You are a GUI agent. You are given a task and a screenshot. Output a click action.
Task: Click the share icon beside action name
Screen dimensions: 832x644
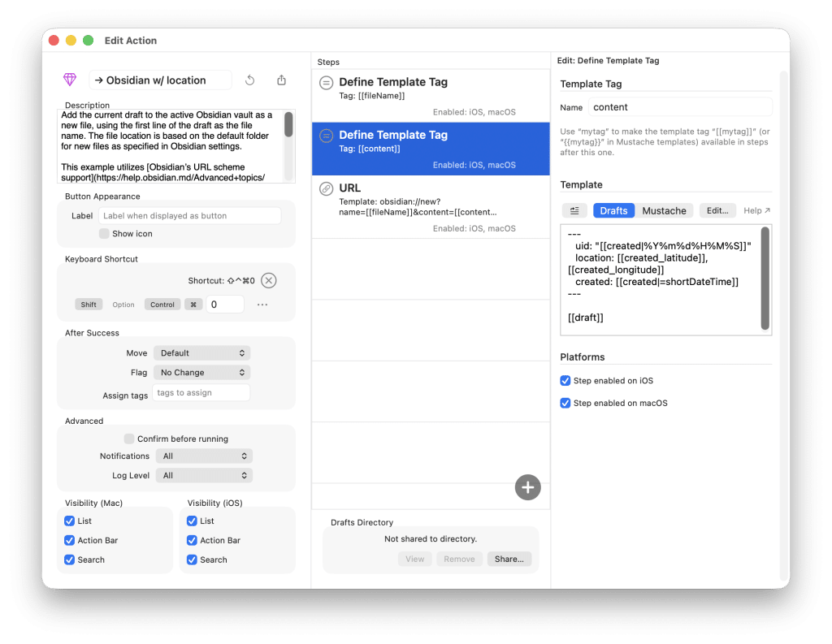pyautogui.click(x=282, y=80)
